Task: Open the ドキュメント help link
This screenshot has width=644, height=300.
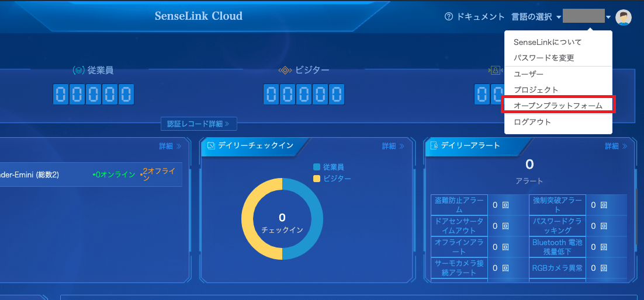Action: click(480, 17)
